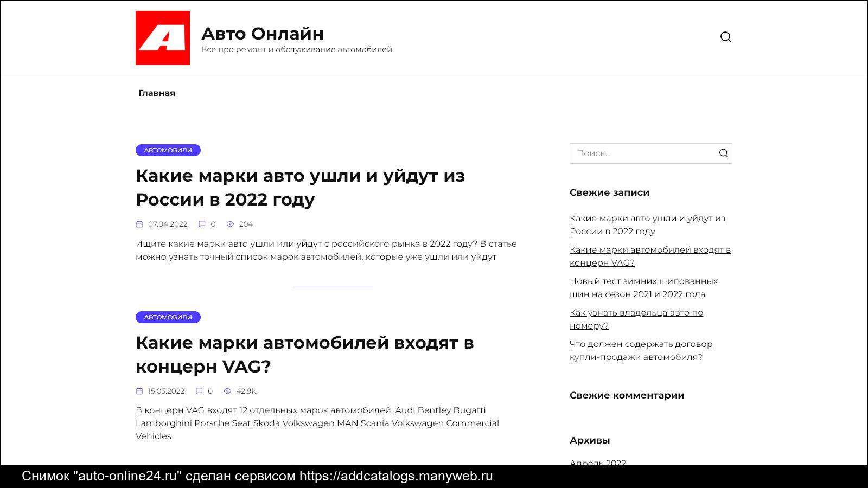Click the Архивы heading
868x488 pixels.
[x=590, y=440]
